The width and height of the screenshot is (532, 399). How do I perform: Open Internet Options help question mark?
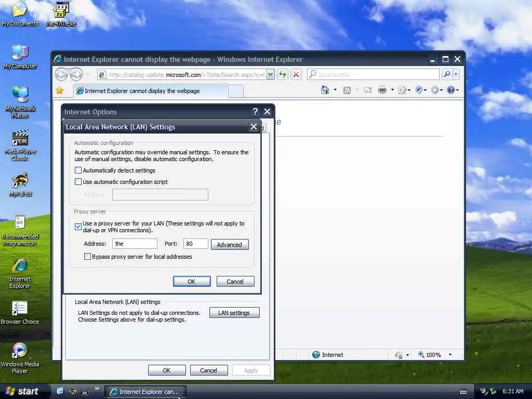[x=255, y=112]
